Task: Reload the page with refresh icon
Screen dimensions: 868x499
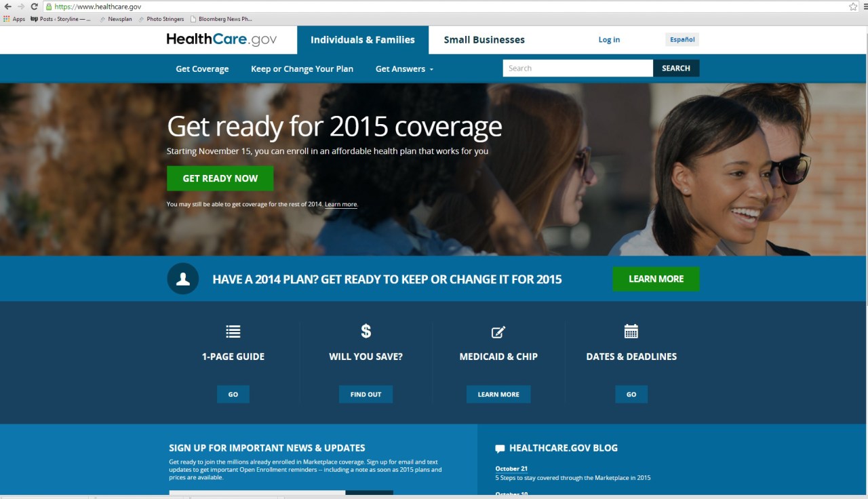Action: (34, 6)
